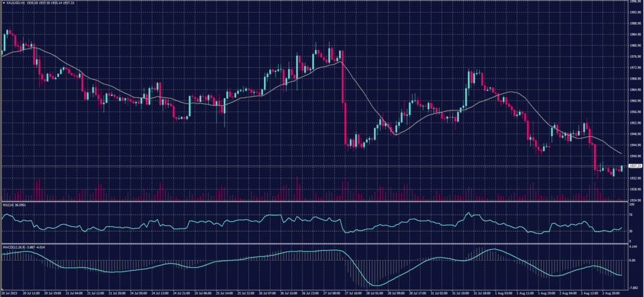This screenshot has height=297, width=644.
Task: Click the RSI 70 level on scale
Action: coord(630,215)
